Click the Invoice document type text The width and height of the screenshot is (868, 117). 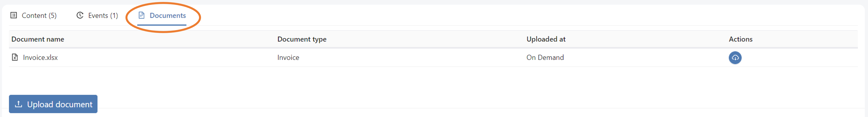[x=288, y=57]
